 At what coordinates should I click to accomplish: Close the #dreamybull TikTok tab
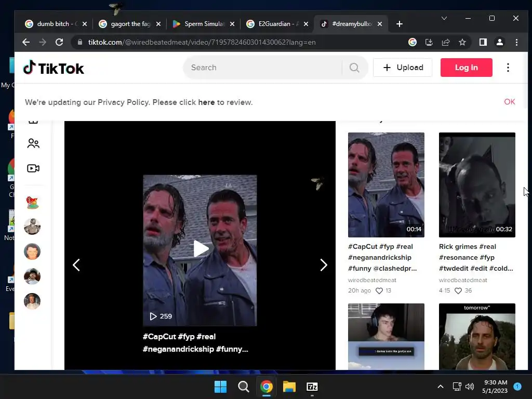point(380,24)
